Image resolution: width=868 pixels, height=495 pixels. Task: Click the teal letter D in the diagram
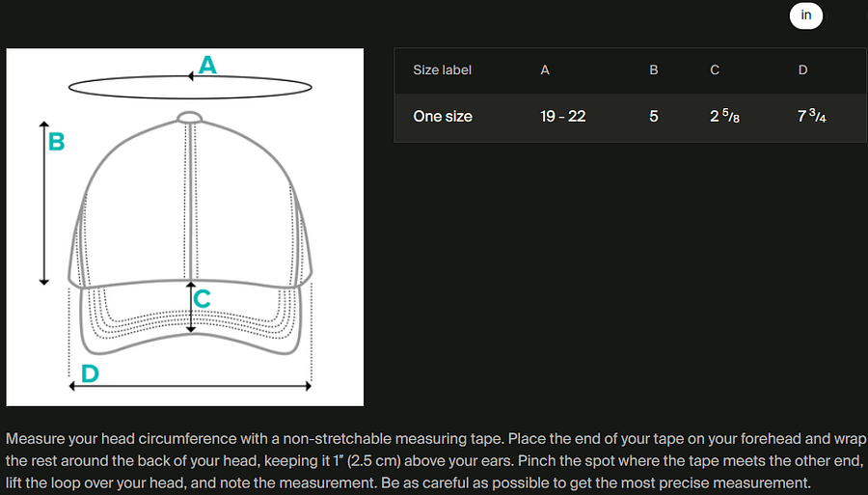tap(90, 373)
